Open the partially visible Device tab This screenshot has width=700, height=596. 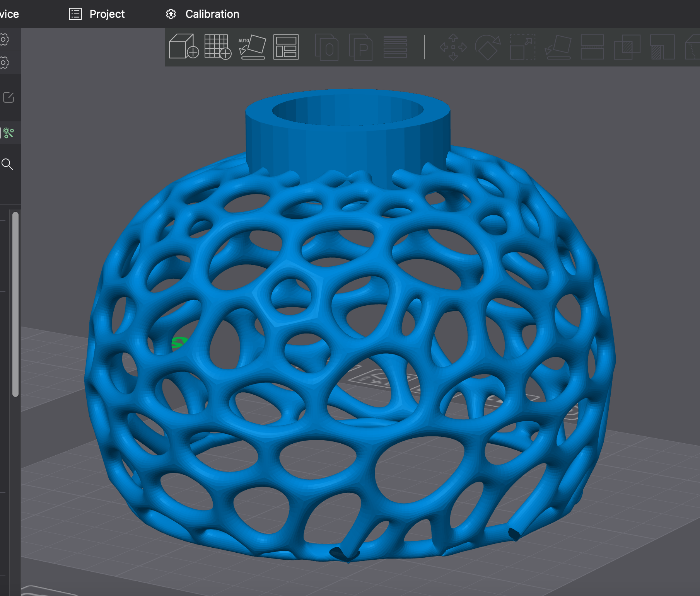tap(9, 14)
